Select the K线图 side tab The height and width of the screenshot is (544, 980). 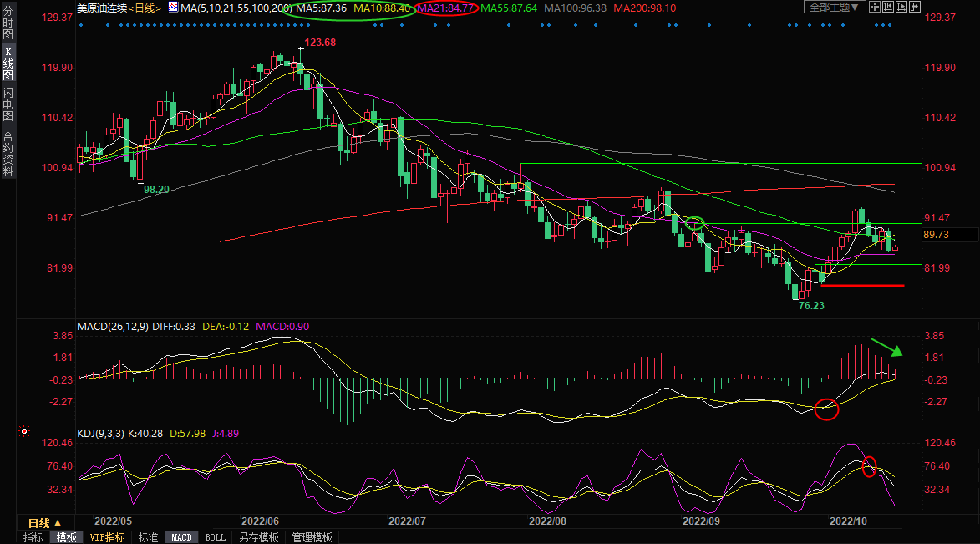pyautogui.click(x=8, y=64)
